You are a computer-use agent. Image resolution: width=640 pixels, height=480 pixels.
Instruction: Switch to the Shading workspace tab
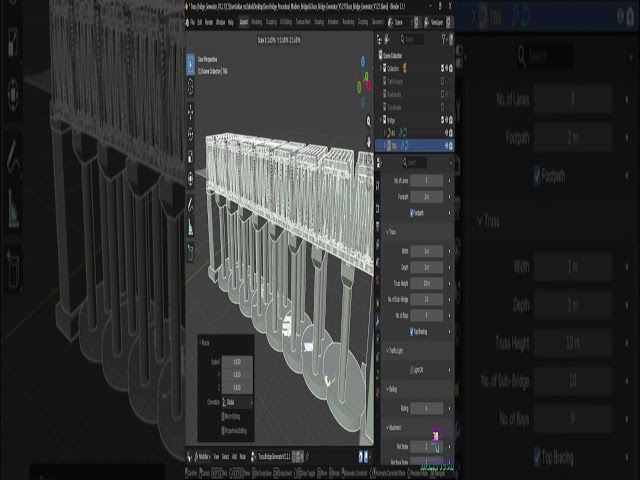pos(319,22)
